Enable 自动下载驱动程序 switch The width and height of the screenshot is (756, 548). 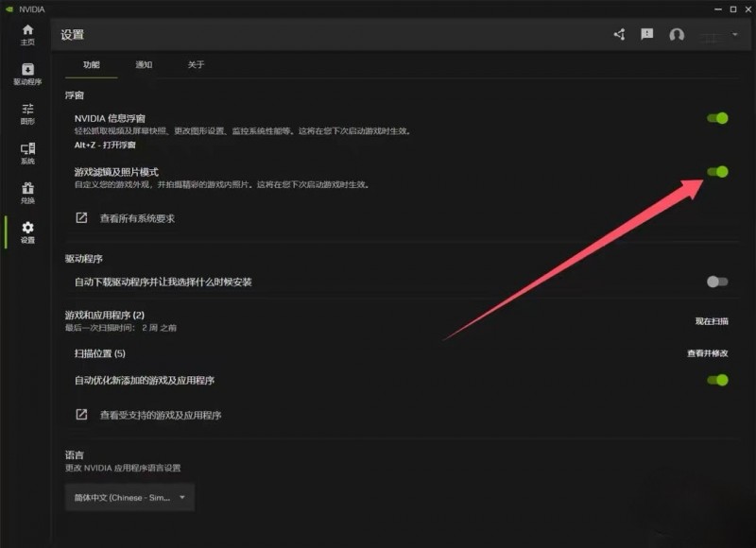point(717,282)
